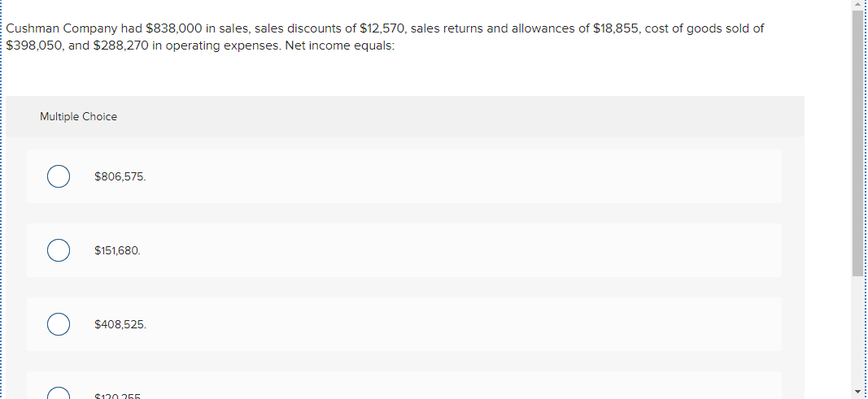The width and height of the screenshot is (868, 399).
Task: Click the $838,000 sales figure
Action: click(173, 28)
